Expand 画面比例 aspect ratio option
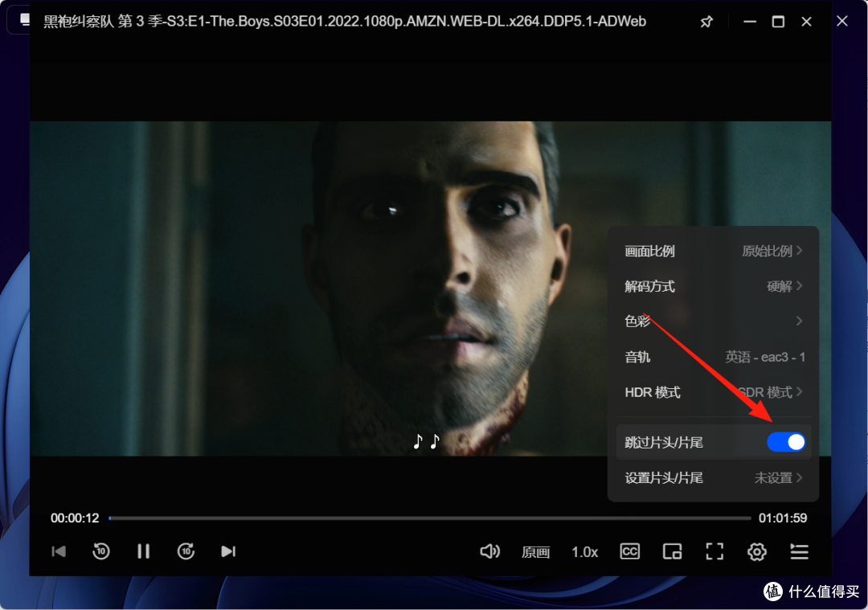 (x=714, y=251)
